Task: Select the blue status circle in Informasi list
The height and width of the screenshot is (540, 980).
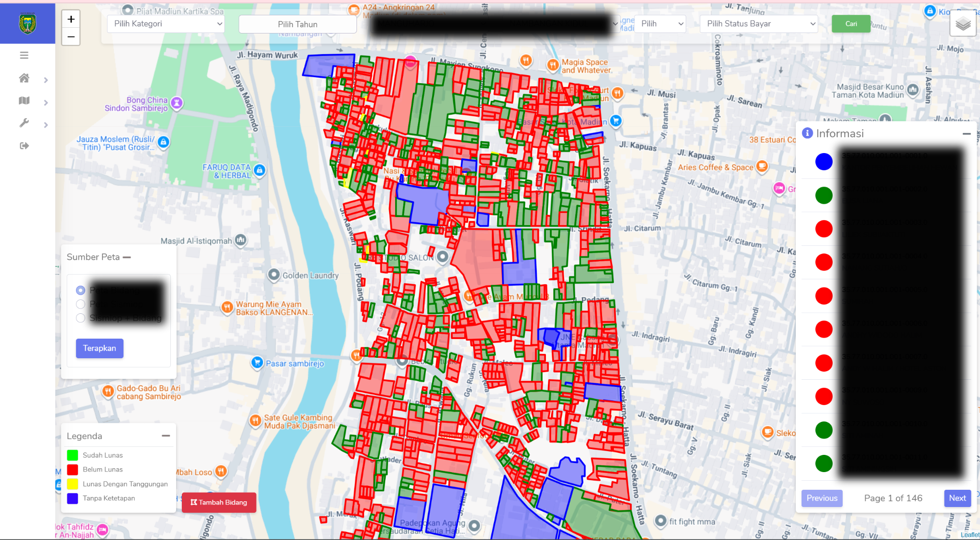Action: (824, 162)
